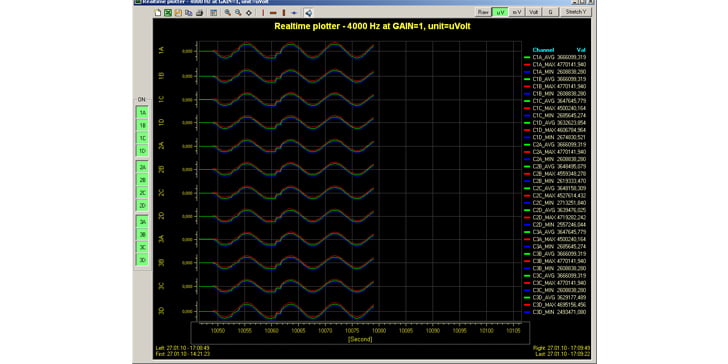Save plot with the floppy disk icon
The height and width of the screenshot is (364, 728).
point(178,13)
